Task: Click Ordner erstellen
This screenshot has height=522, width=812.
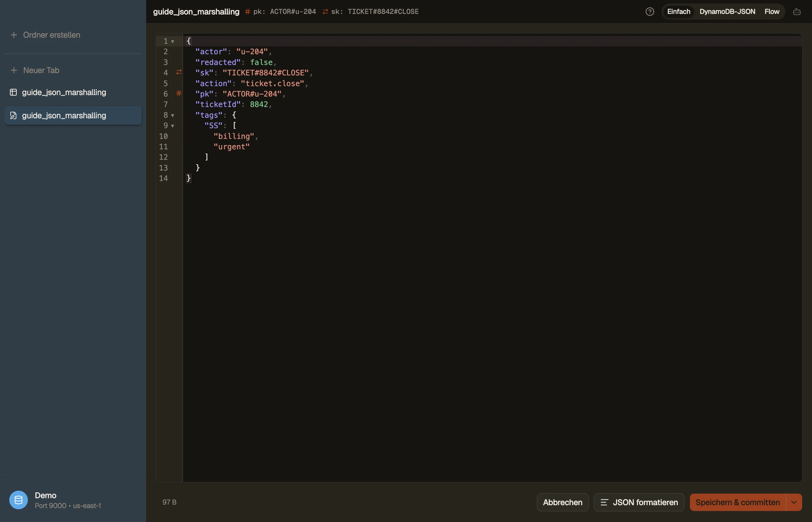Action: [x=52, y=35]
